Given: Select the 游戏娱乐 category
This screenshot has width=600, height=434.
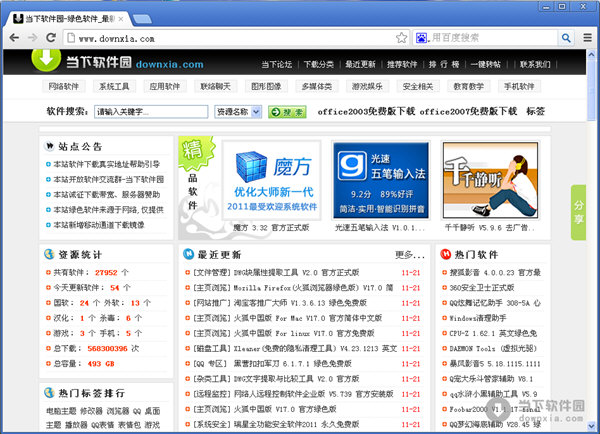Looking at the screenshot, I should coord(367,86).
